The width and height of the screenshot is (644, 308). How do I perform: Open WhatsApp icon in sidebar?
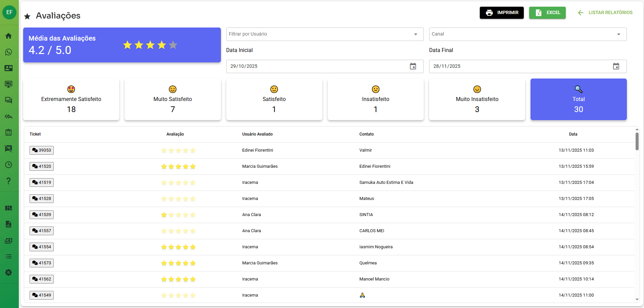9,52
